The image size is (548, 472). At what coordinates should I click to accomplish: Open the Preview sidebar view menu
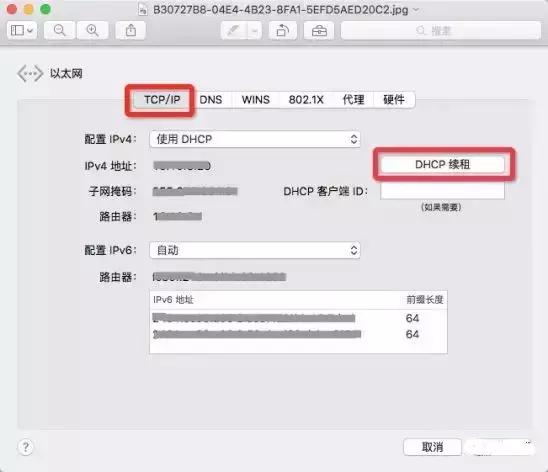(x=22, y=30)
